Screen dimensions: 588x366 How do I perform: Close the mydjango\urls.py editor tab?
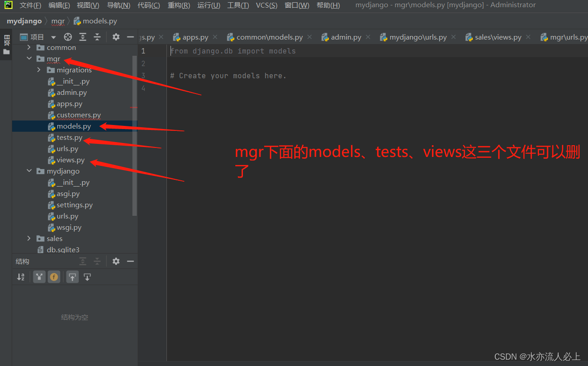[x=453, y=37]
